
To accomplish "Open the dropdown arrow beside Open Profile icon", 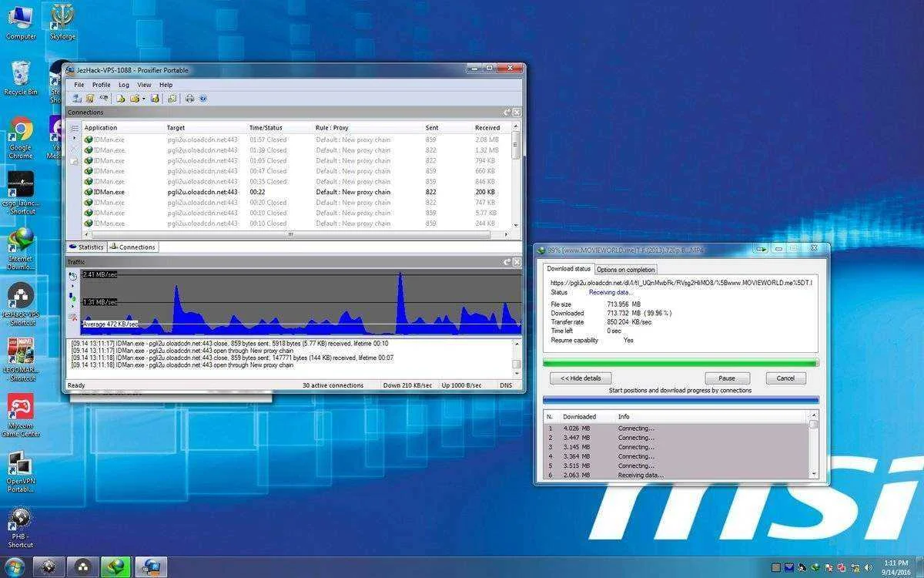I will click(144, 99).
